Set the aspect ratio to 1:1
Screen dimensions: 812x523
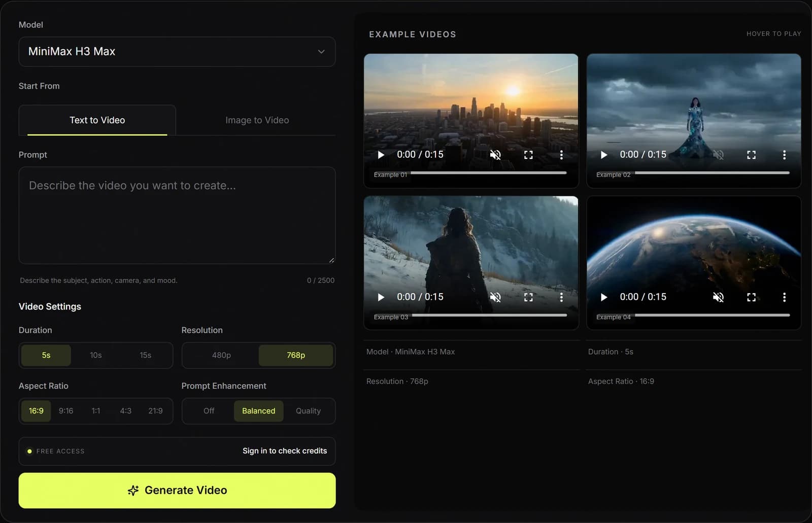tap(96, 411)
